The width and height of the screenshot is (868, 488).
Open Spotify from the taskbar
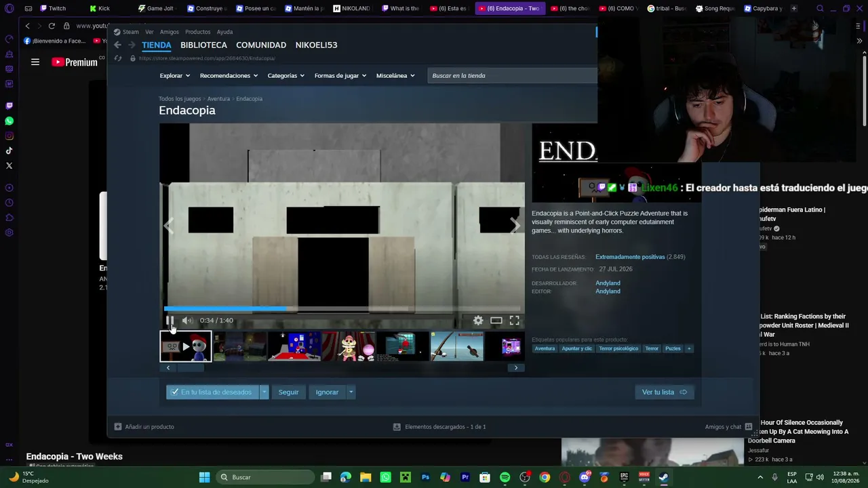coord(505,477)
